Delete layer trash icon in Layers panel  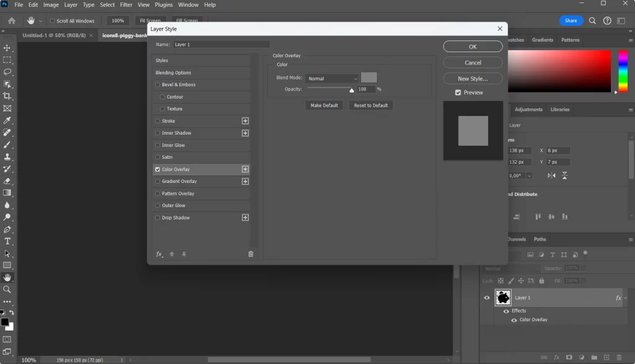[x=619, y=357]
